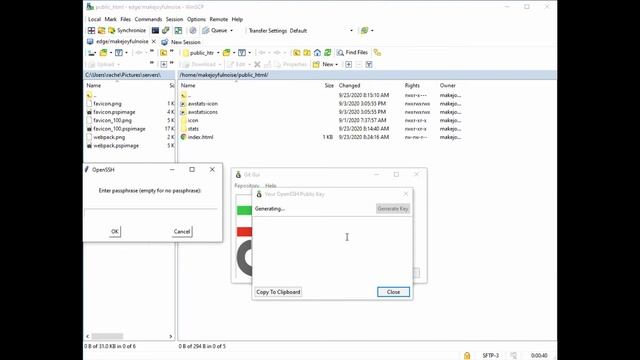
Task: Click the remote Delete X icon
Action: [x=257, y=64]
